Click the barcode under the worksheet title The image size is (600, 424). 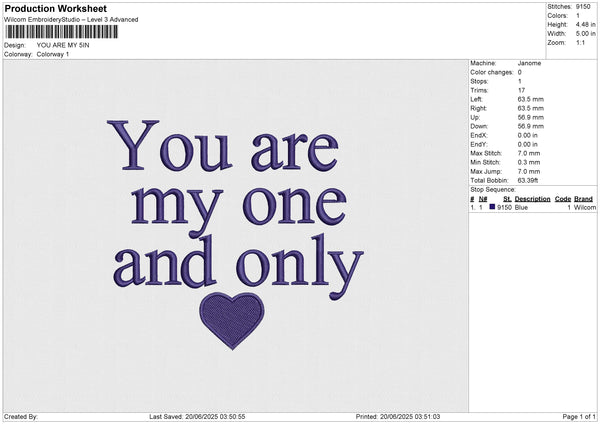click(60, 32)
